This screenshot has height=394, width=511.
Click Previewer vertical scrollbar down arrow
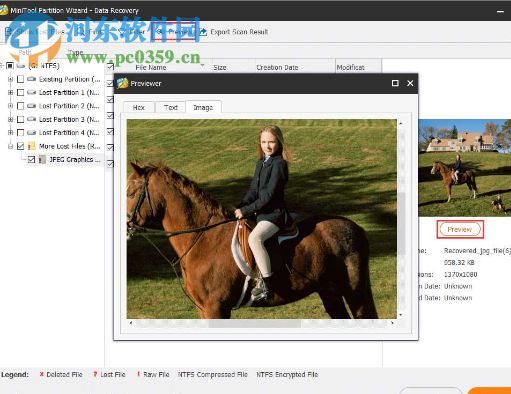(x=401, y=314)
